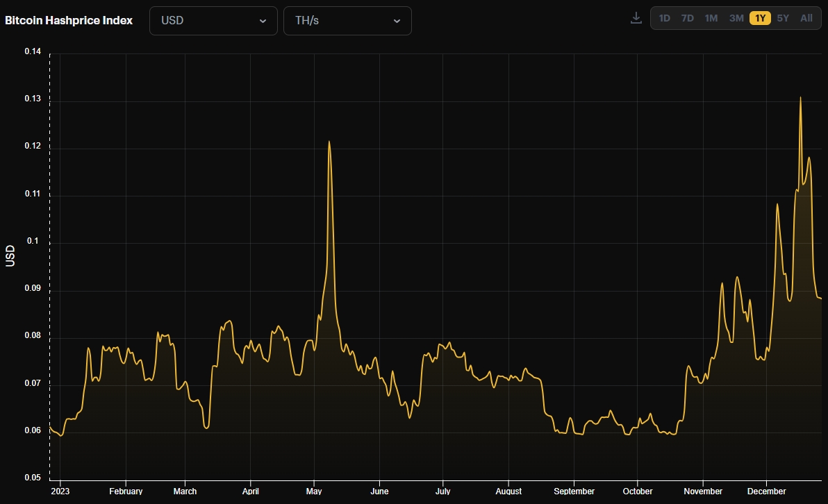This screenshot has width=828, height=504.
Task: Click the May spike peak on chart
Action: tap(329, 142)
